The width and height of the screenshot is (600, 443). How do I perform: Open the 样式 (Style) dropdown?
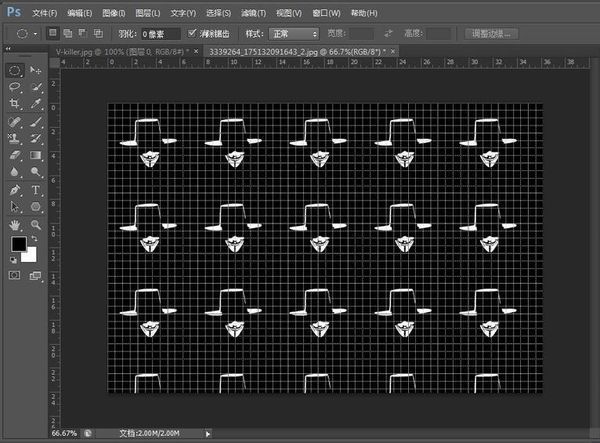pyautogui.click(x=296, y=33)
